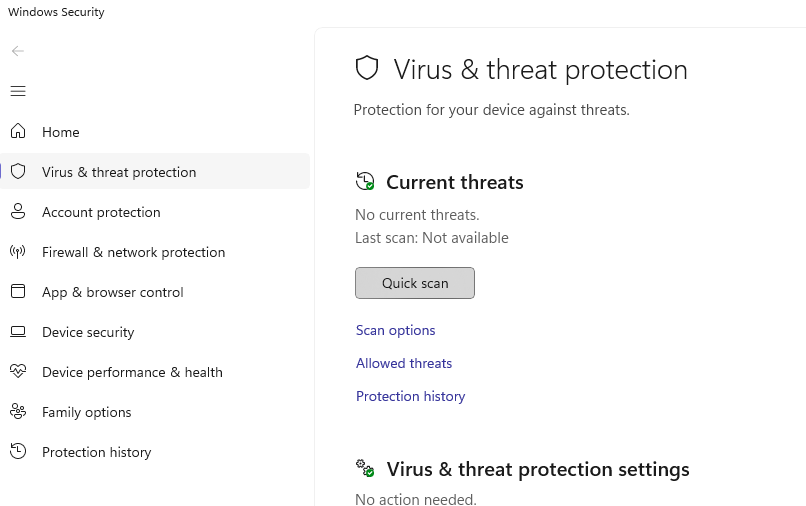Click the Account protection person icon
Viewport: 806px width, 506px height.
(18, 211)
